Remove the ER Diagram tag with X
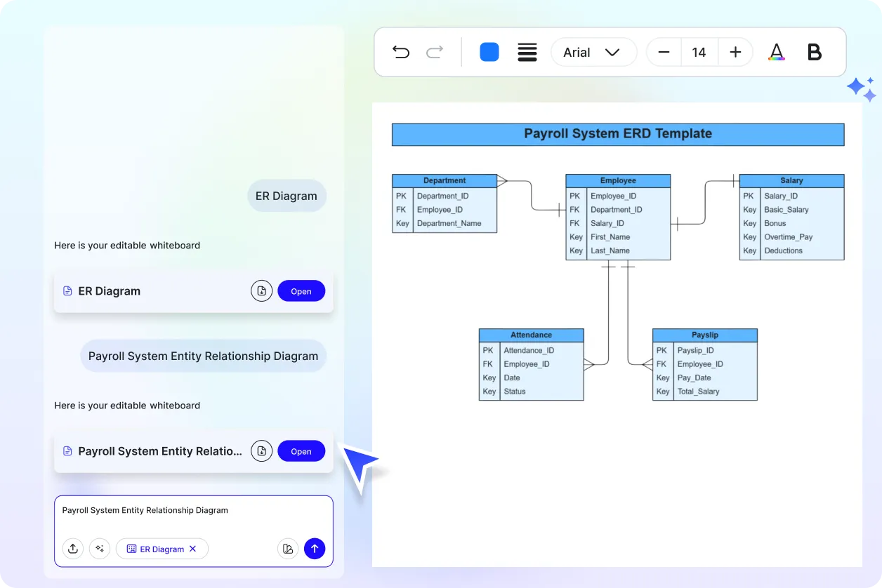 coord(193,549)
